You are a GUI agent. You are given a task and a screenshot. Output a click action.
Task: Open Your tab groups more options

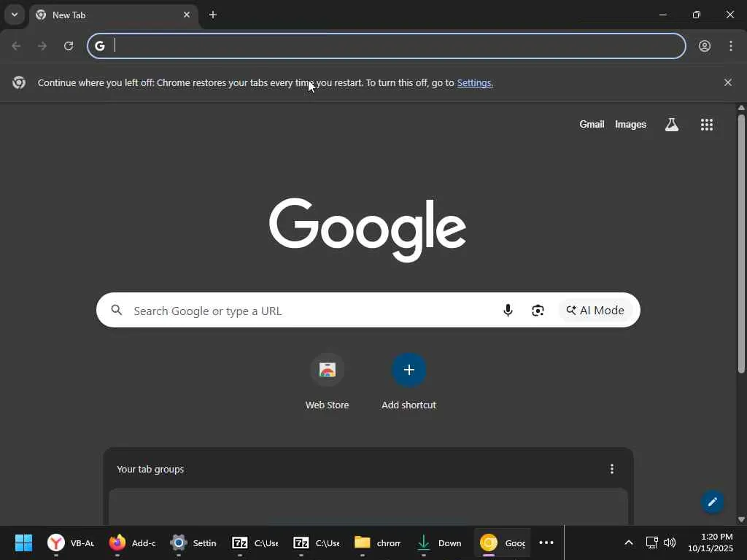[x=612, y=469]
